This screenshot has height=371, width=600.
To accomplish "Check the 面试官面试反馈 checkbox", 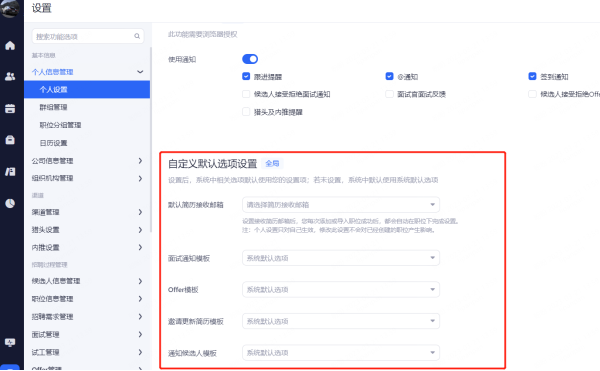I will click(389, 94).
